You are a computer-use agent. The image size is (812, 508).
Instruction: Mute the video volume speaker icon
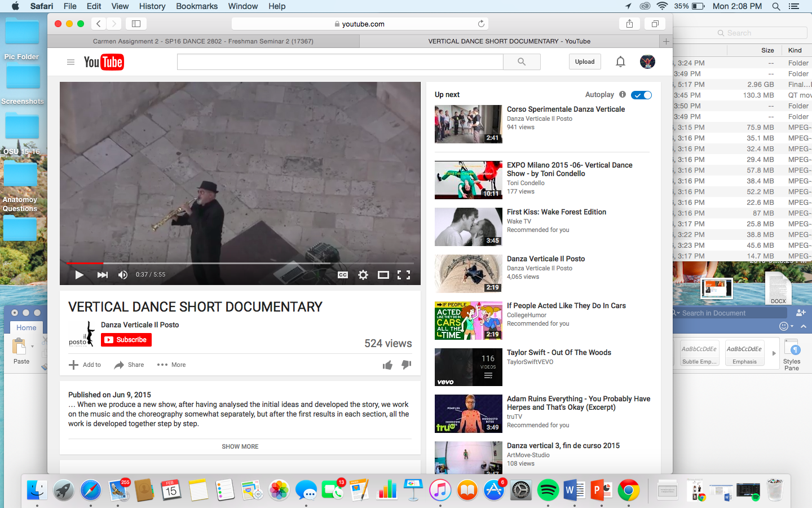pyautogui.click(x=123, y=275)
